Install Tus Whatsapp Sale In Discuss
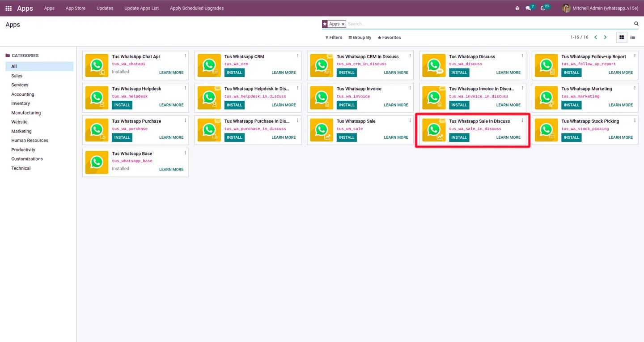Image resolution: width=644 pixels, height=342 pixels. 459,137
